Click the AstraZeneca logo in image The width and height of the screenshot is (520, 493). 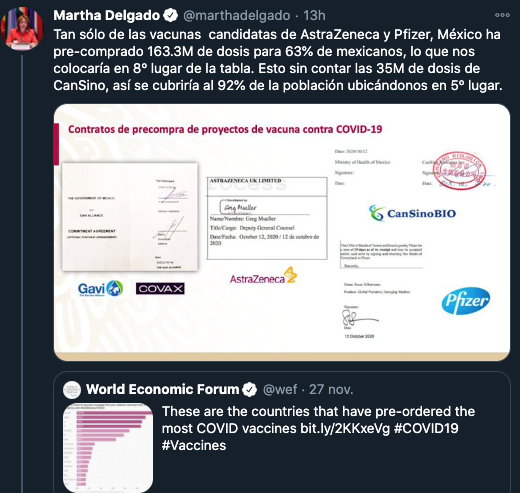pyautogui.click(x=263, y=276)
